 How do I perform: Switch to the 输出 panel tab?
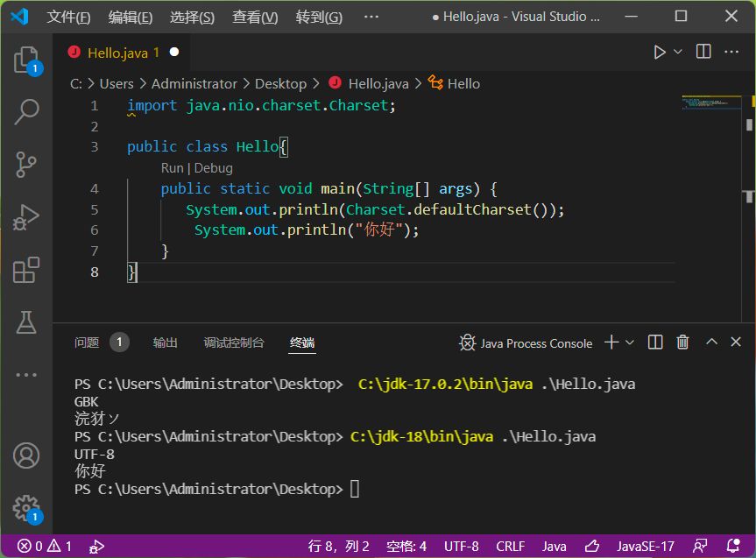(166, 343)
